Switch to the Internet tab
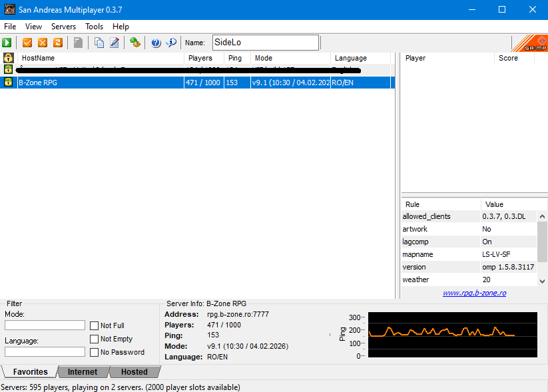The image size is (548, 392). click(83, 372)
